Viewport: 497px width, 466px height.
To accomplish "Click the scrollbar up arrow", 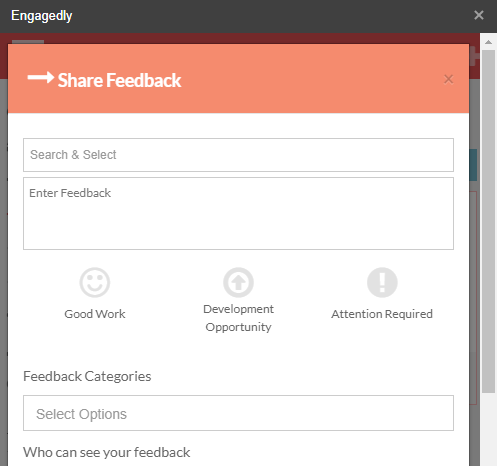I will (x=488, y=42).
